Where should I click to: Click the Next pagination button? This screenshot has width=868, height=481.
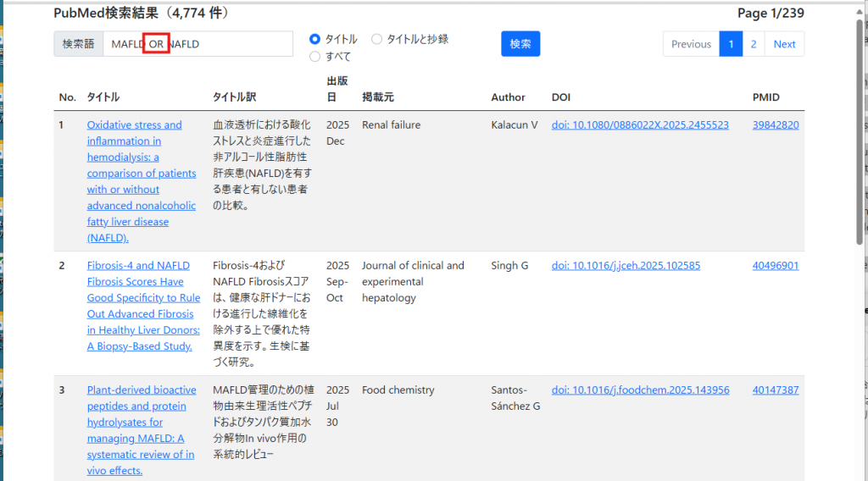tap(784, 44)
